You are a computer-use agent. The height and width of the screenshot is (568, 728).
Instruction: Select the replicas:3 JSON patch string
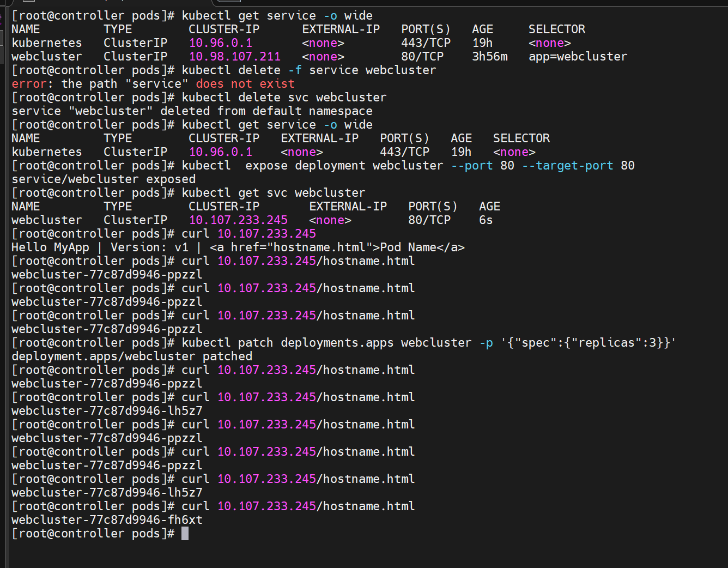pyautogui.click(x=589, y=343)
